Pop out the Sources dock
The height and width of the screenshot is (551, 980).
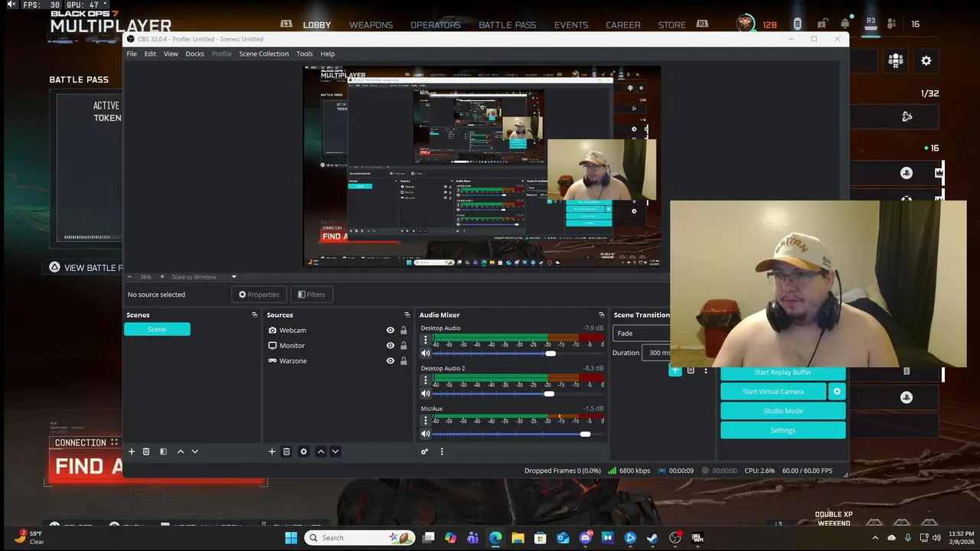coord(407,315)
